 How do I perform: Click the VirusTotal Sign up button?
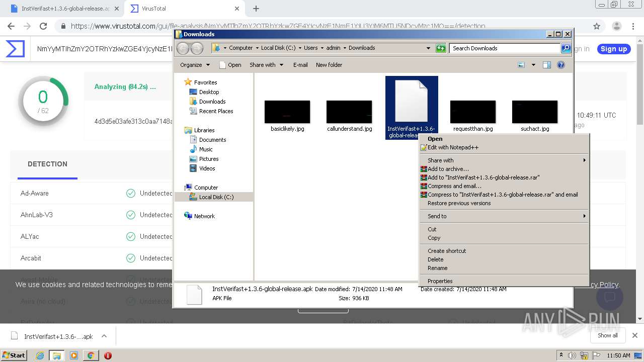click(x=614, y=49)
